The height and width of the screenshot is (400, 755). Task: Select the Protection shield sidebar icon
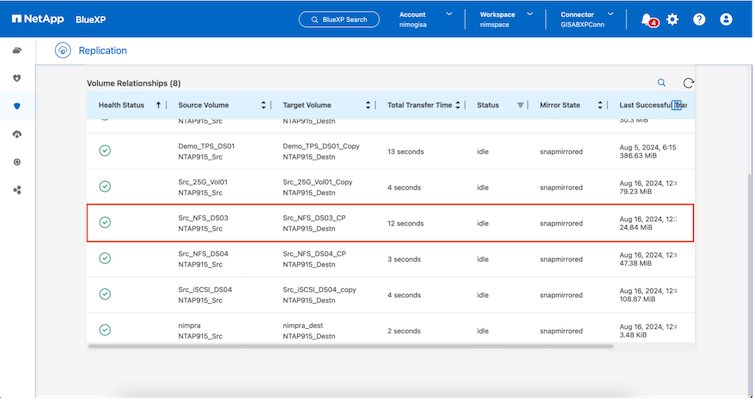(x=17, y=106)
